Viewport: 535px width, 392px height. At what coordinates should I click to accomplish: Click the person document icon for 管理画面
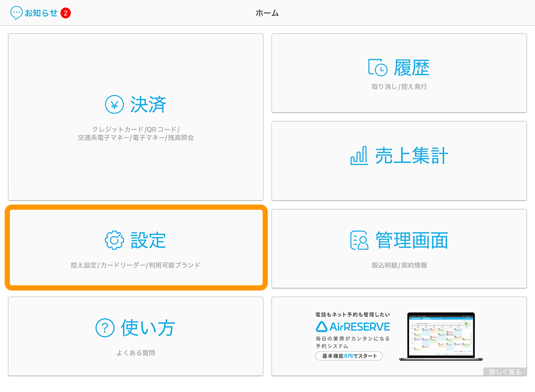point(359,240)
